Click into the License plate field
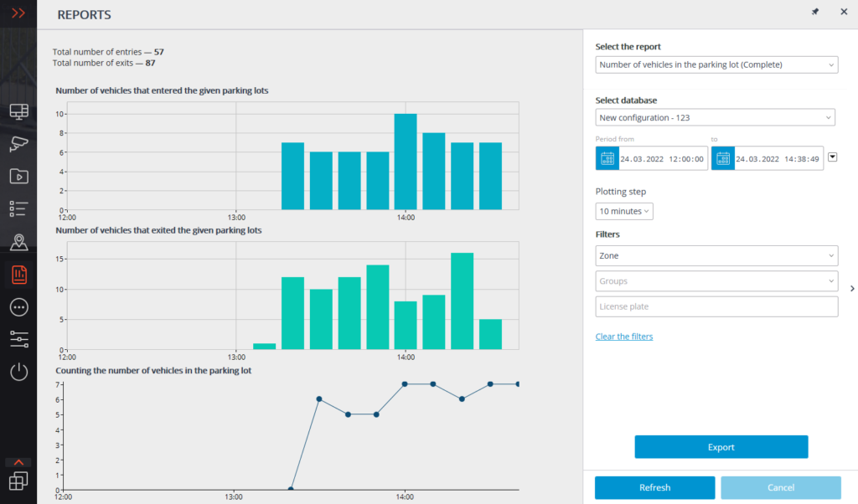858x504 pixels. click(x=716, y=306)
